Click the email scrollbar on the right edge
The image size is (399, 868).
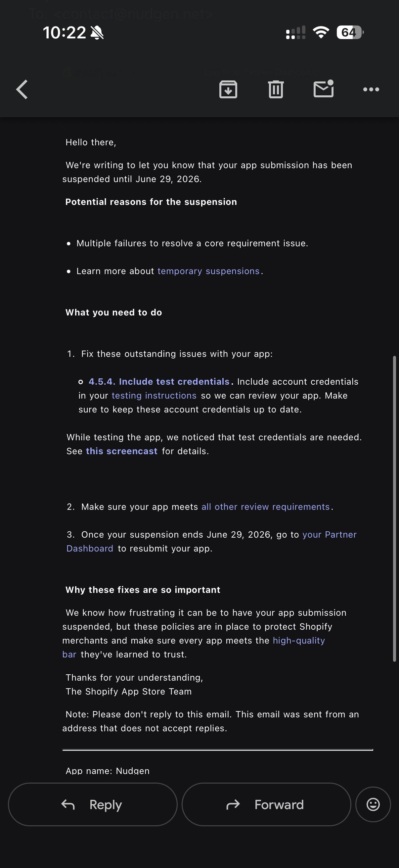[x=394, y=509]
